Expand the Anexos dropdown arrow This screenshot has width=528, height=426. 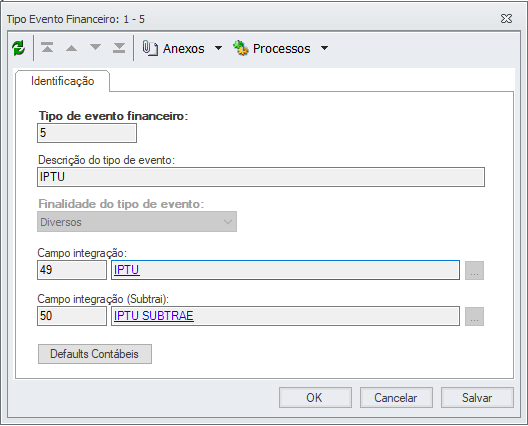click(x=219, y=48)
